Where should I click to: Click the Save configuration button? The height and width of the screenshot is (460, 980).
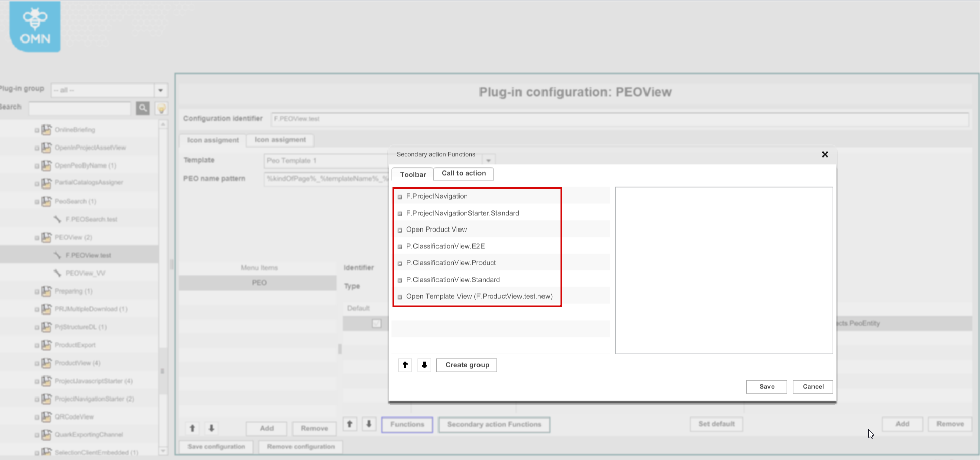(216, 447)
